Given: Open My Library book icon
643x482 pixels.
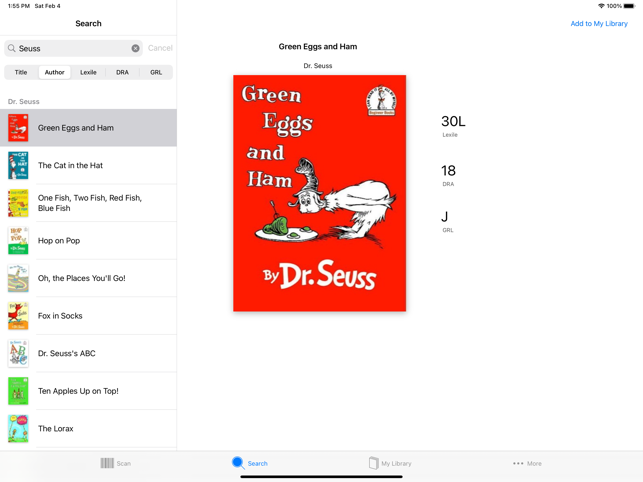Looking at the screenshot, I should pos(373,463).
